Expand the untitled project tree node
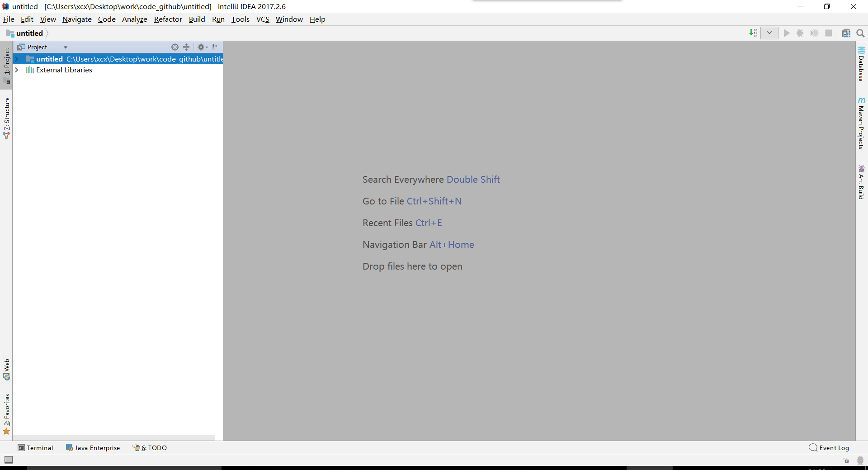Image resolution: width=868 pixels, height=470 pixels. (x=17, y=59)
